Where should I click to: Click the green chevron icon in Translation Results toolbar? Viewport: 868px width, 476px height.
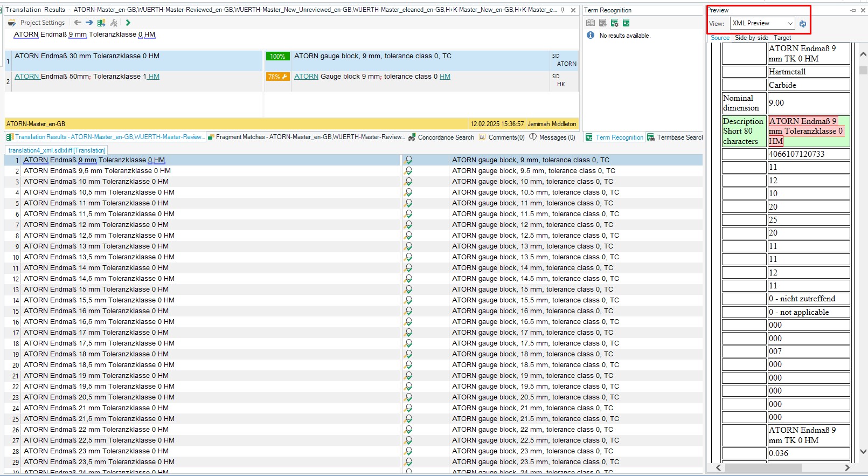coord(128,23)
